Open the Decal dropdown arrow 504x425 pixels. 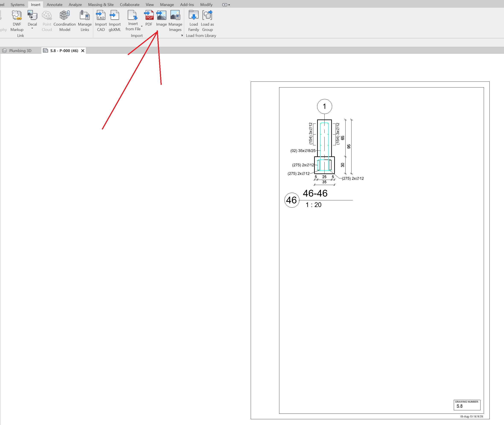tap(32, 28)
